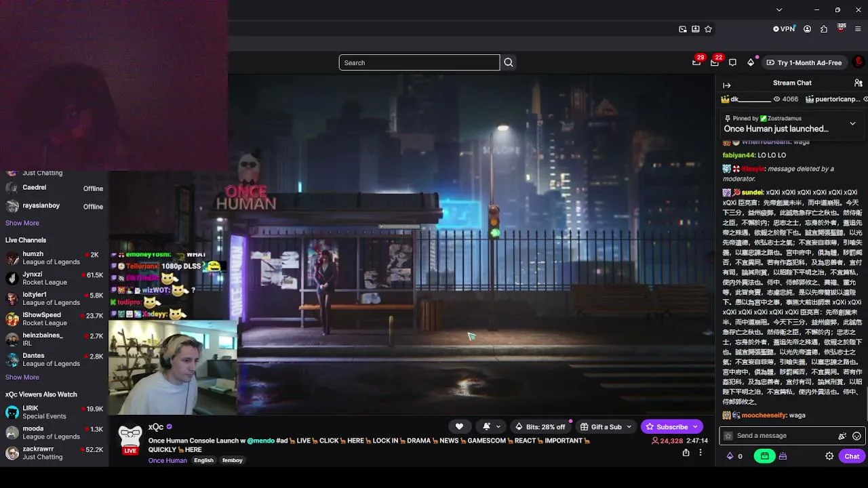Image resolution: width=868 pixels, height=488 pixels.
Task: Open the top bar icon with badge 22
Action: (715, 62)
